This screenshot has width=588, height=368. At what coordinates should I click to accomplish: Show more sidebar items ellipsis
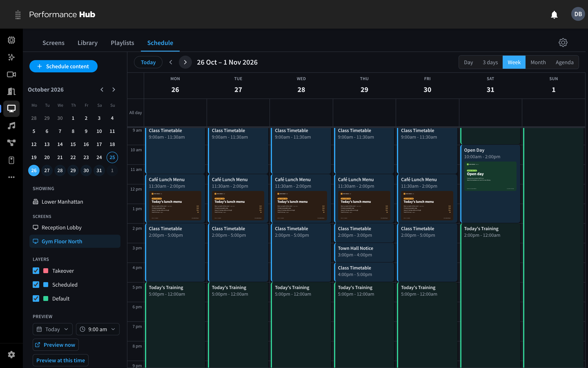pyautogui.click(x=11, y=177)
